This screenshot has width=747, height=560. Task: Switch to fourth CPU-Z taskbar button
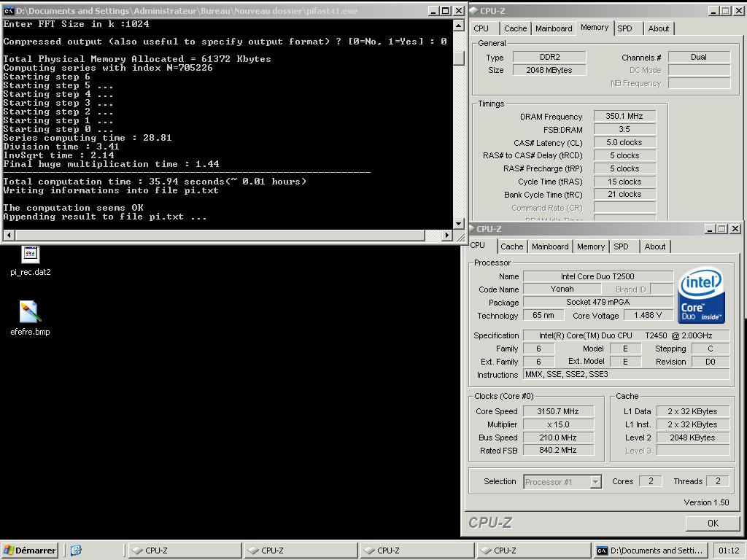(x=533, y=551)
